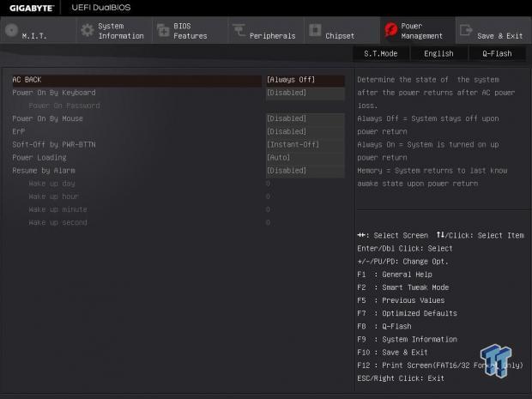This screenshot has height=399, width=532.
Task: Open the Power Loading Auto dropdown
Action: coord(305,157)
